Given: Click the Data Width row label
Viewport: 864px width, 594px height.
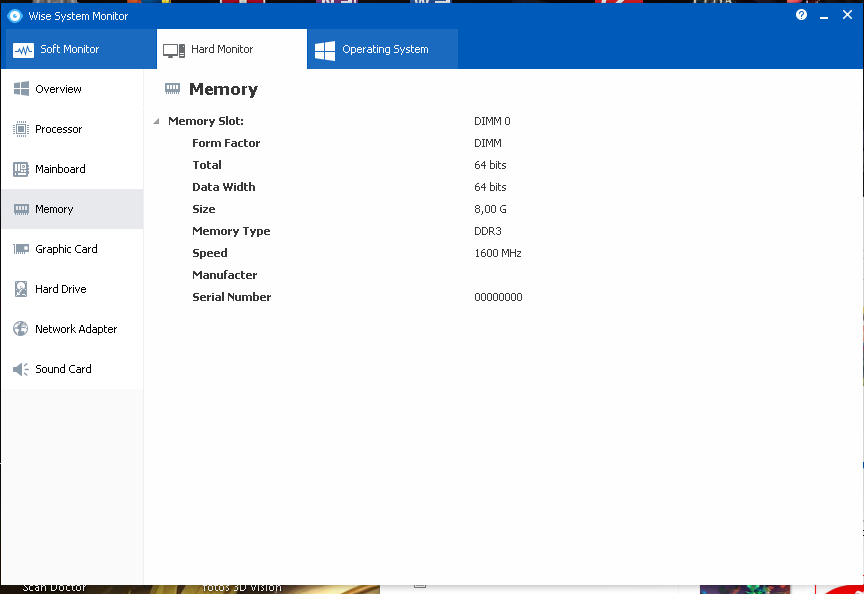Looking at the screenshot, I should point(224,187).
